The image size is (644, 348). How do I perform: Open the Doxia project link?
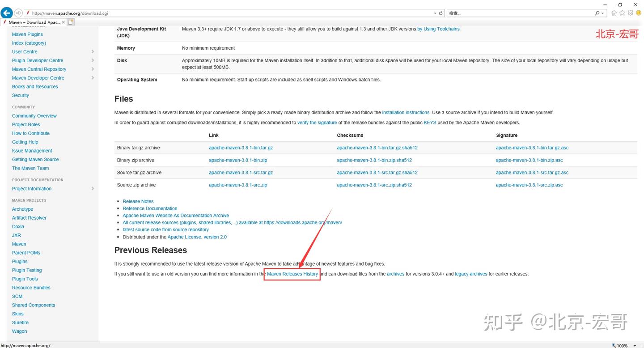(18, 226)
